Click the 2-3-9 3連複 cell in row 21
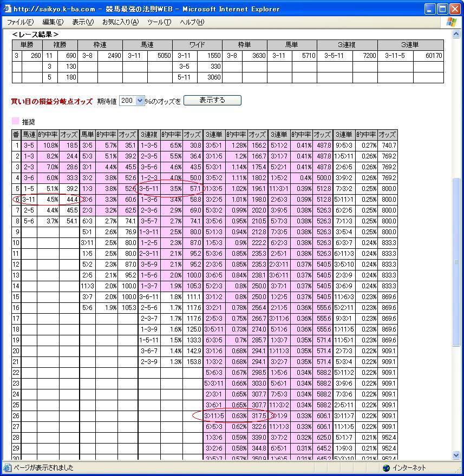 click(149, 362)
